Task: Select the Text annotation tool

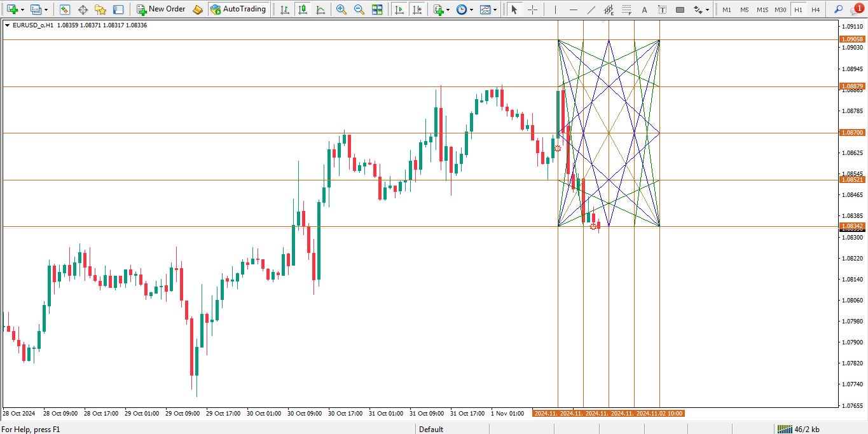Action: [644, 9]
